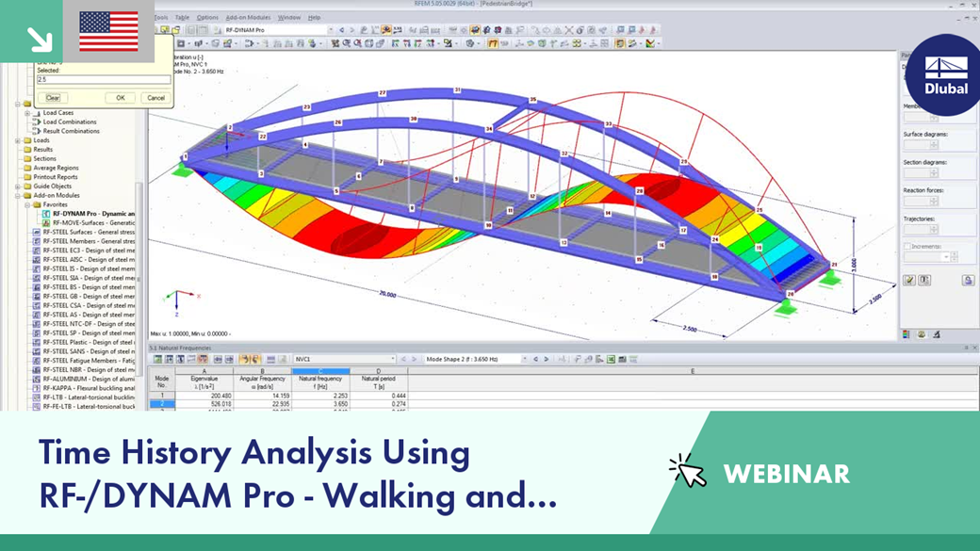Image resolution: width=980 pixels, height=551 pixels.
Task: Click the RF-MOVE-Surfaces module icon
Action: coord(46,222)
